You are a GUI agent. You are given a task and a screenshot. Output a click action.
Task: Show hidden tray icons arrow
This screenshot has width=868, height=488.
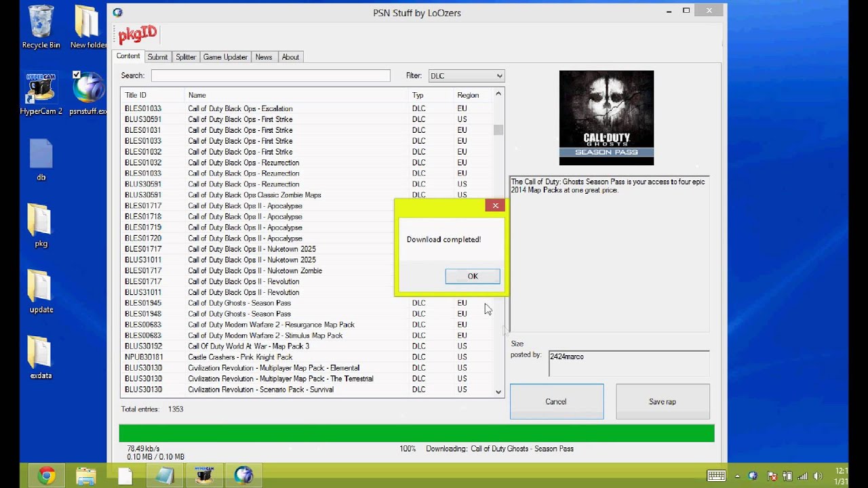coord(738,476)
